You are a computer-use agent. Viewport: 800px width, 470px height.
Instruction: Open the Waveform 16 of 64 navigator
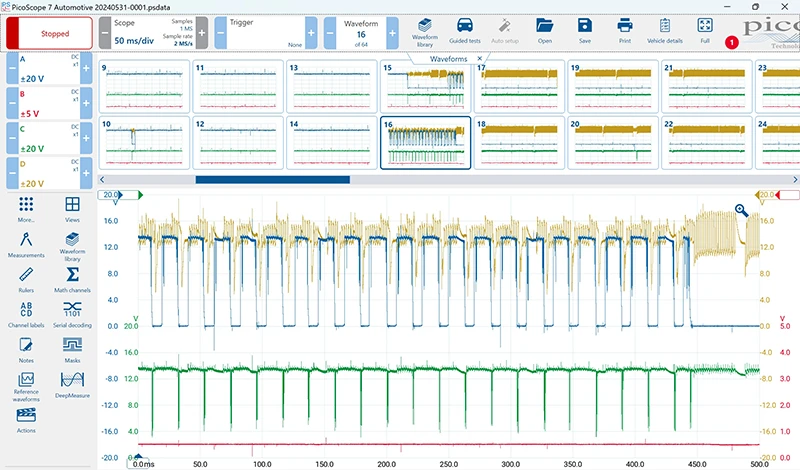click(361, 33)
